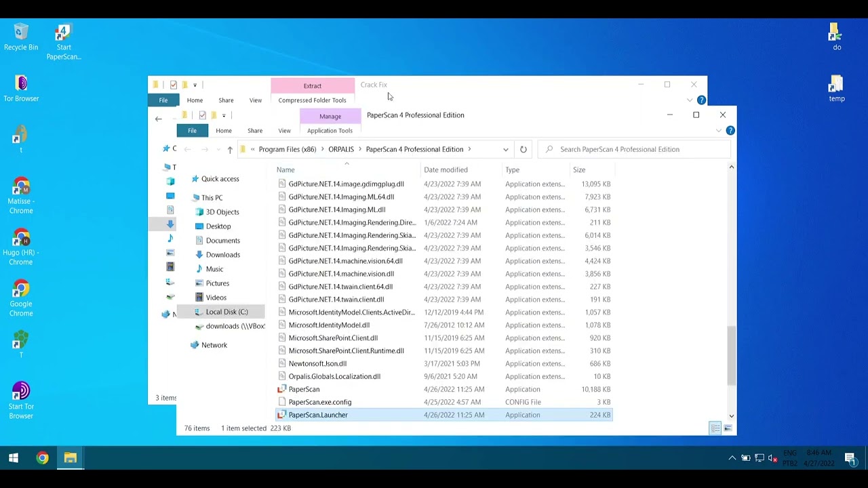The height and width of the screenshot is (488, 868).
Task: Click the taskbar clock showing 4/27/2022
Action: (819, 458)
